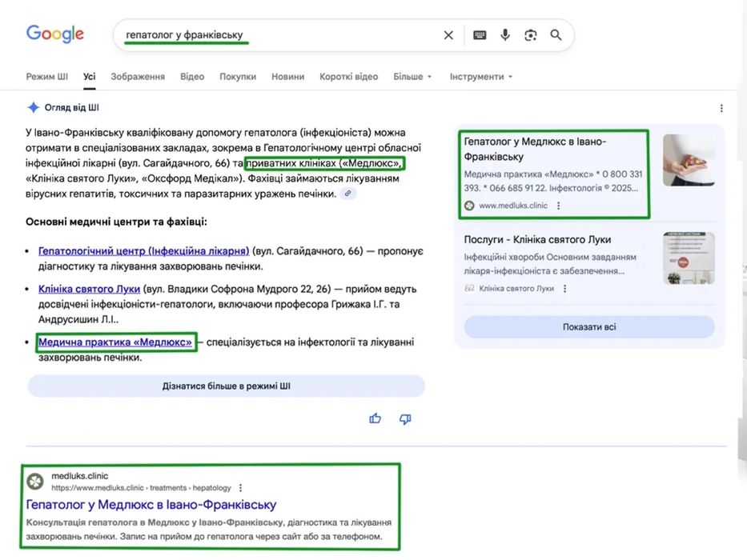Click Показати всі sources button
The height and width of the screenshot is (560, 747).
tap(589, 327)
